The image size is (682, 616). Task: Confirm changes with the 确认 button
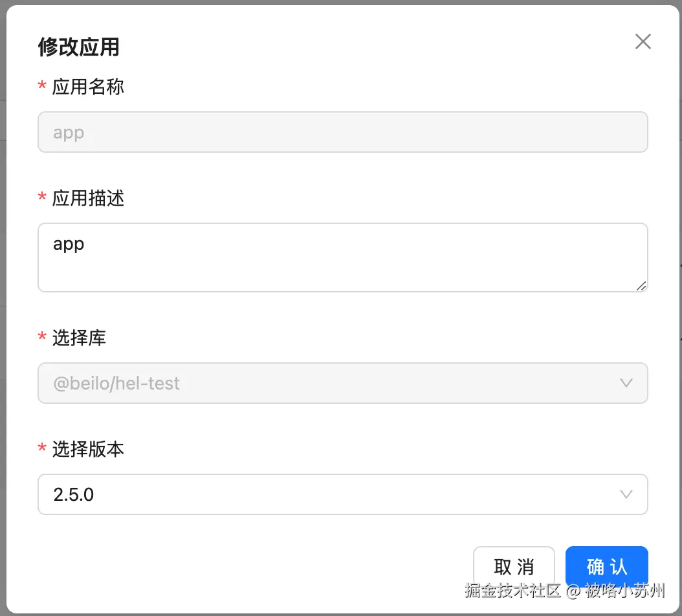606,567
